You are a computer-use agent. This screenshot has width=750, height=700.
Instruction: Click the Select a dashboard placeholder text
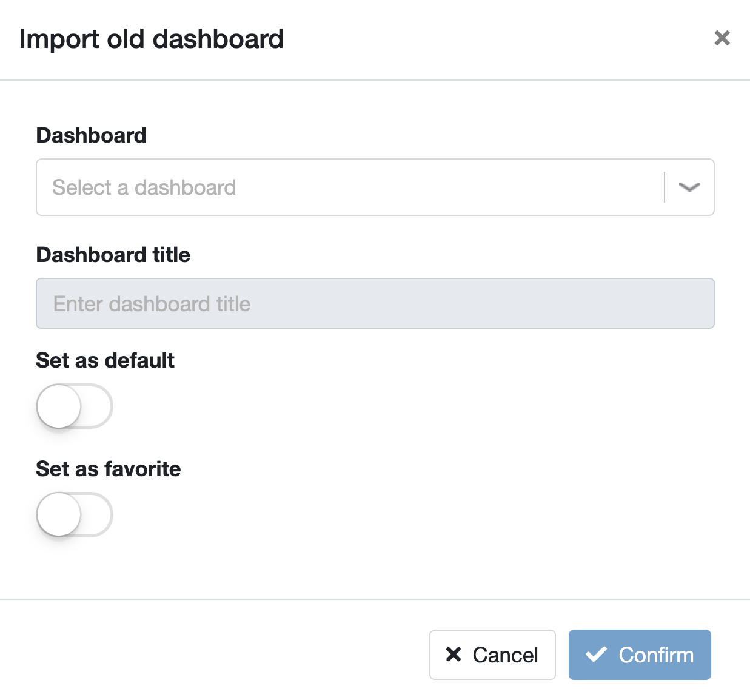pyautogui.click(x=144, y=187)
